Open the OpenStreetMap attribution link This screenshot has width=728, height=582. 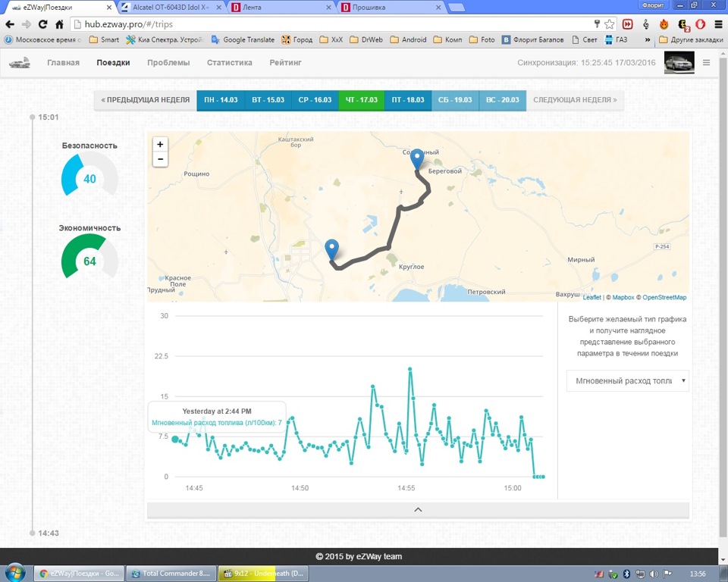click(664, 298)
